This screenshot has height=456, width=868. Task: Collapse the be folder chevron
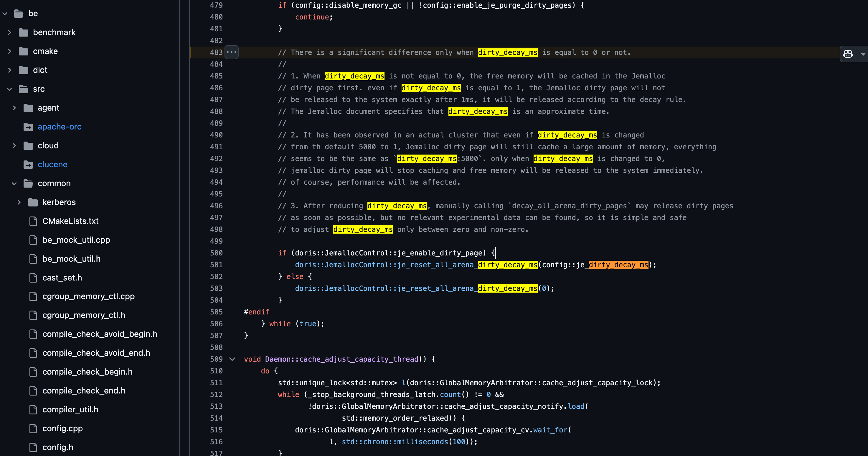click(5, 14)
